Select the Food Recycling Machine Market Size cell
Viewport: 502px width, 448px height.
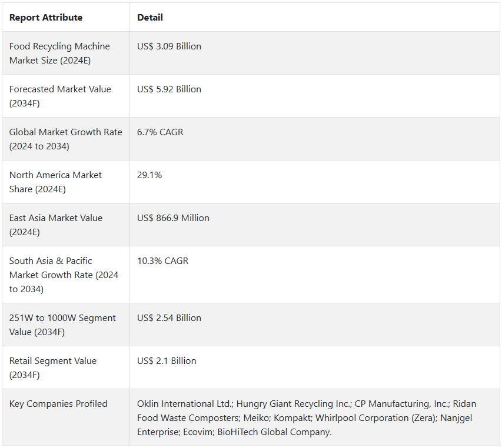(59, 54)
